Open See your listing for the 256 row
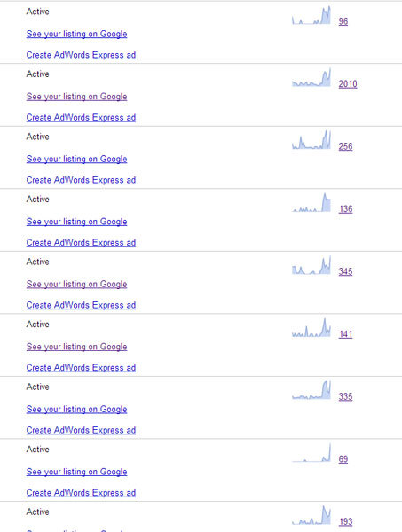 click(x=76, y=159)
